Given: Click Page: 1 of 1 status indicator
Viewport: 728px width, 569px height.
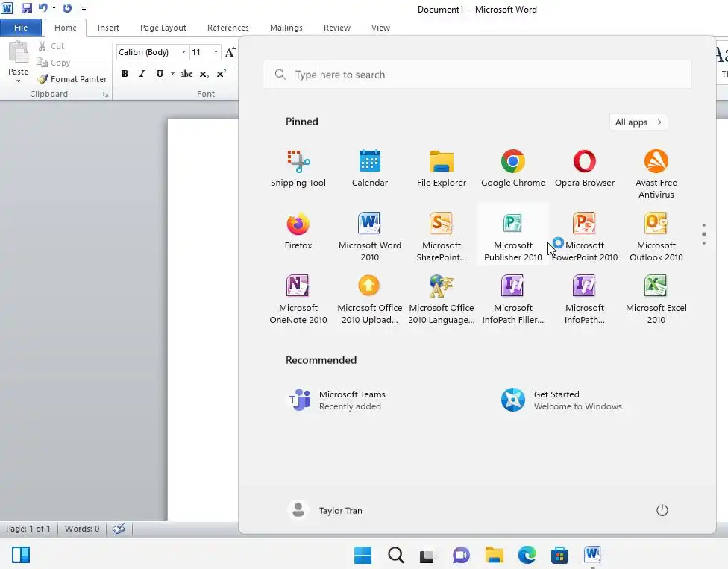Looking at the screenshot, I should tap(28, 529).
